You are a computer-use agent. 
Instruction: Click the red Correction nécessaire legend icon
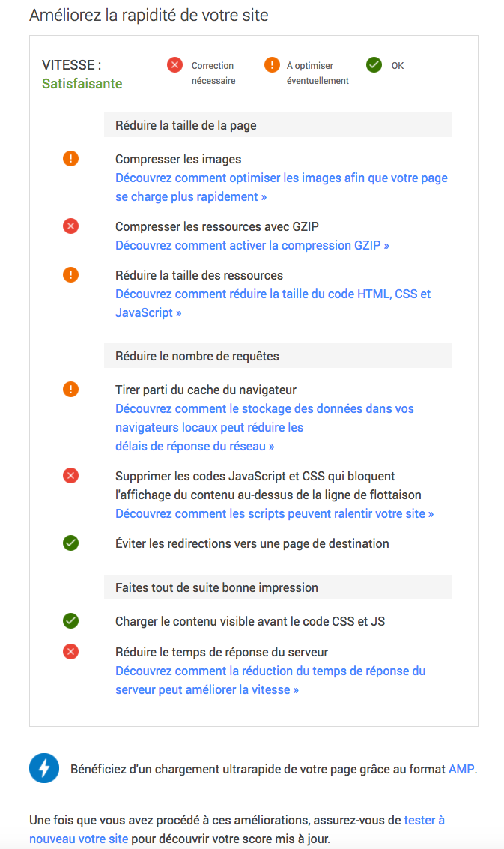click(174, 65)
